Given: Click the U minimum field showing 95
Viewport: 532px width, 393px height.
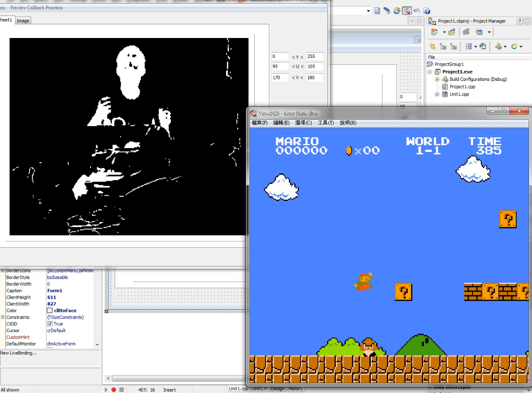Looking at the screenshot, I should click(x=280, y=66).
